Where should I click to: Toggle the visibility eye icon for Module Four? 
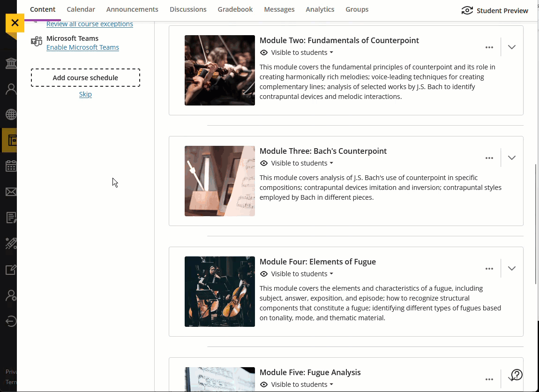(x=264, y=274)
